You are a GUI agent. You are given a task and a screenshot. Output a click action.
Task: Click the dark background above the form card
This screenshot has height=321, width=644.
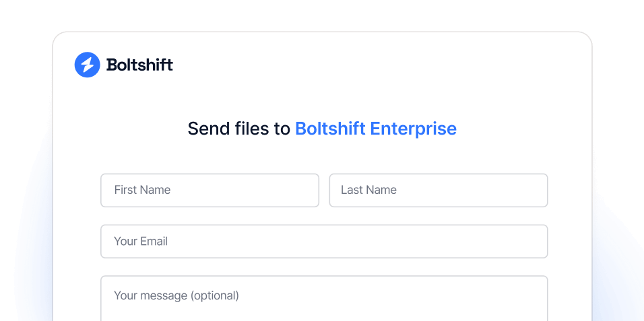click(x=322, y=15)
